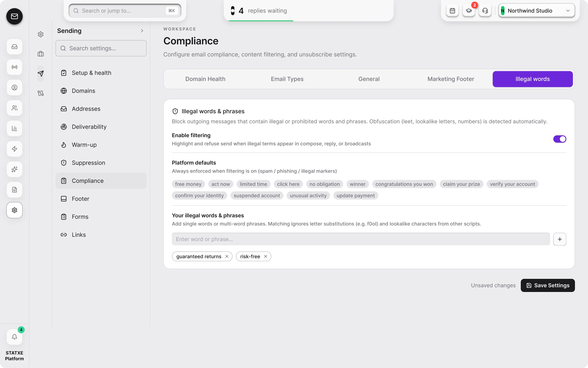Click the 'verify your account' chip
The width and height of the screenshot is (588, 368).
coord(512,184)
